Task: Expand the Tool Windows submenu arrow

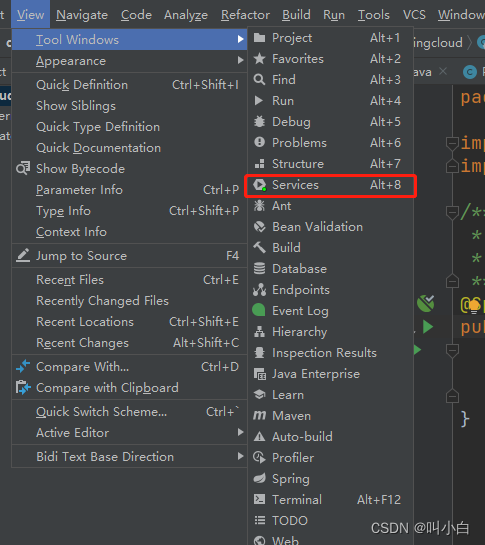Action: click(240, 39)
